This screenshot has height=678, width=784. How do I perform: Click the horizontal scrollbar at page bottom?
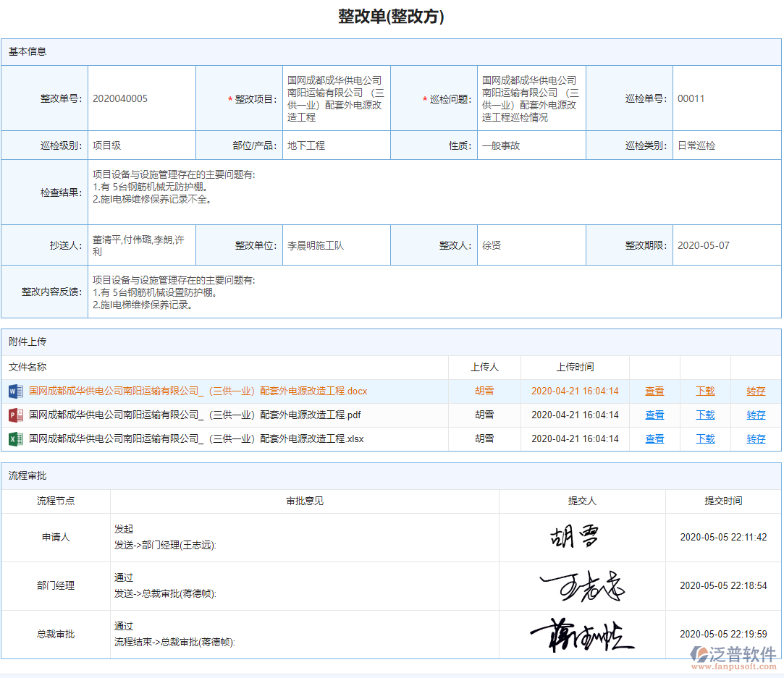(391, 674)
